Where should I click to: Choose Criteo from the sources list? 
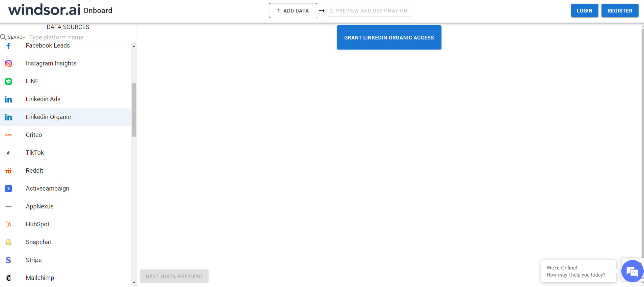(65, 135)
